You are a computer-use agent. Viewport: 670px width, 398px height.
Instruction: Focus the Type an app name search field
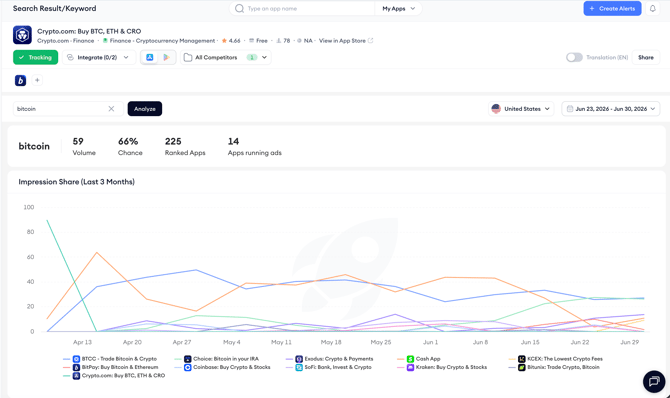pyautogui.click(x=302, y=9)
